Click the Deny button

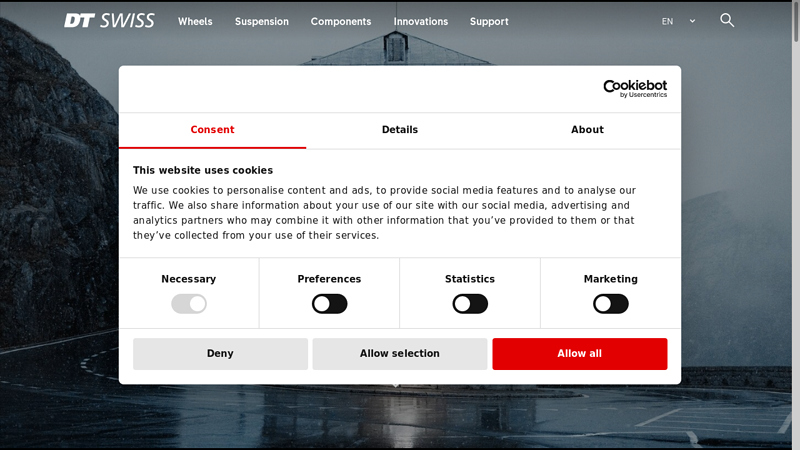click(x=220, y=354)
